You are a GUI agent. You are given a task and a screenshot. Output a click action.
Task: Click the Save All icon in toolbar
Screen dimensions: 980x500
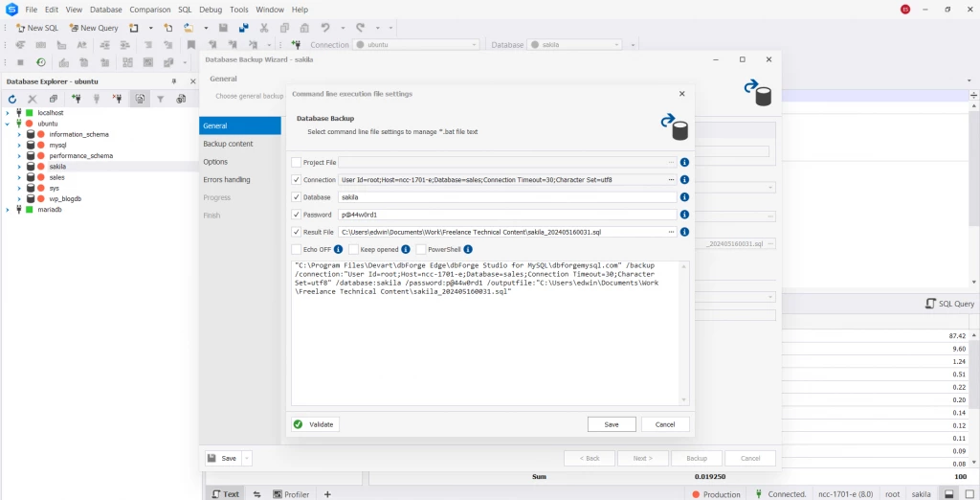click(244, 28)
